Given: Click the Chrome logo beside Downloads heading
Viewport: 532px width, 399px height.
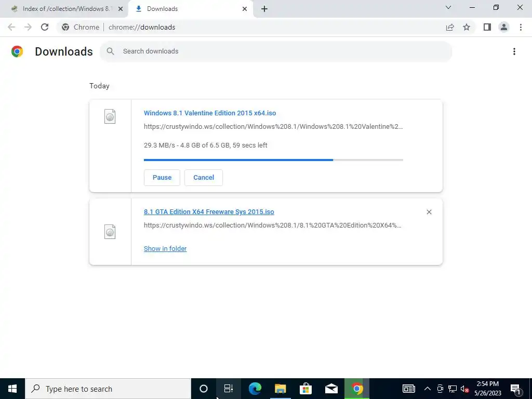Looking at the screenshot, I should pyautogui.click(x=17, y=51).
